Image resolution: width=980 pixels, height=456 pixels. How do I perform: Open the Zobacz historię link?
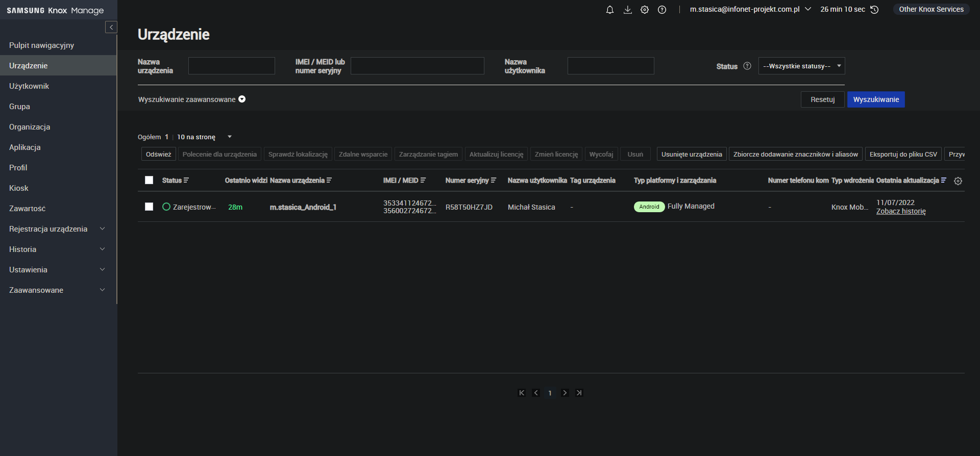tap(901, 211)
